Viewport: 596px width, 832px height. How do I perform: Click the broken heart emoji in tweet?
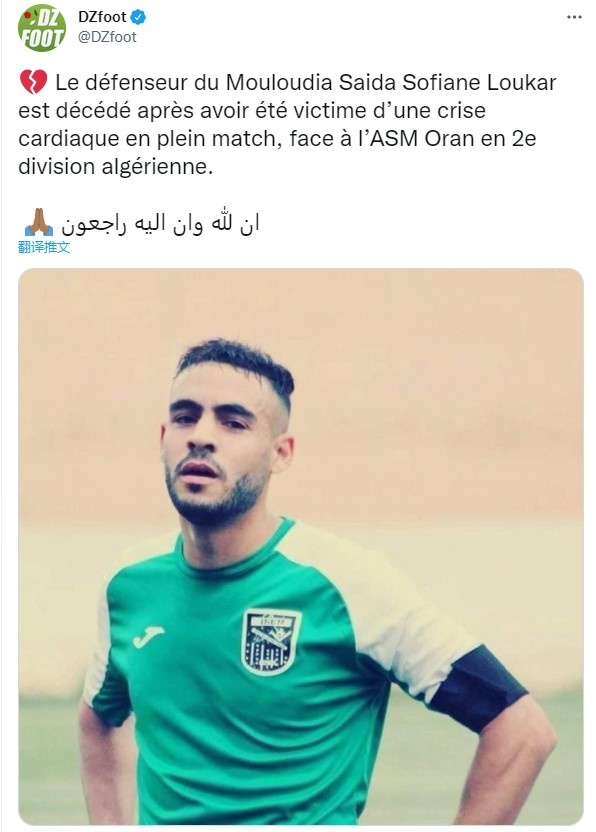[x=33, y=83]
